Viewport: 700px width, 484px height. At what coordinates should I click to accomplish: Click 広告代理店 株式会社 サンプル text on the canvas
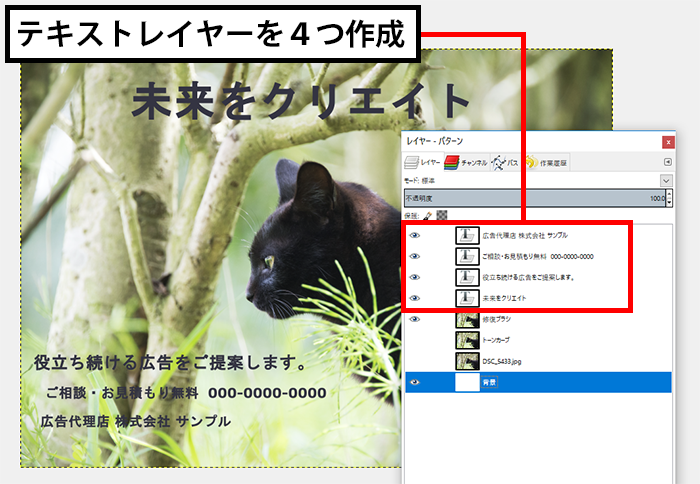click(x=136, y=421)
